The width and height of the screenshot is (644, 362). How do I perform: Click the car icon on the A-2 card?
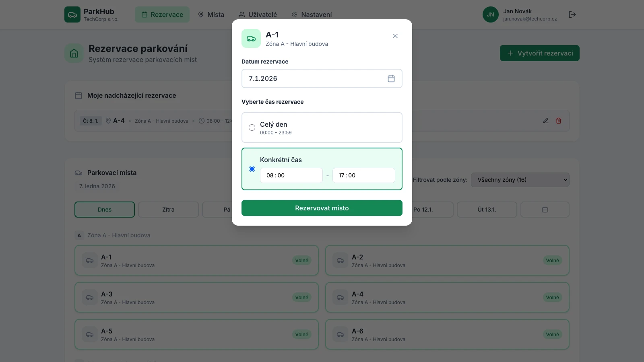[x=340, y=260]
